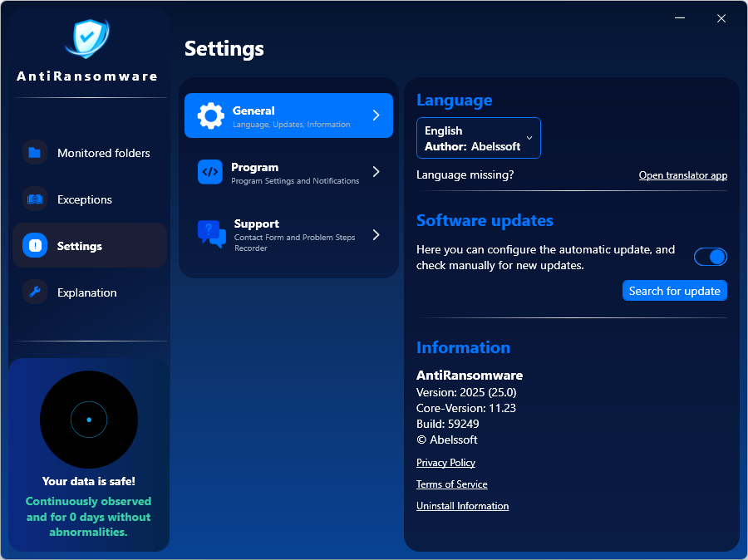Click the Explanation wrench icon

click(x=35, y=292)
